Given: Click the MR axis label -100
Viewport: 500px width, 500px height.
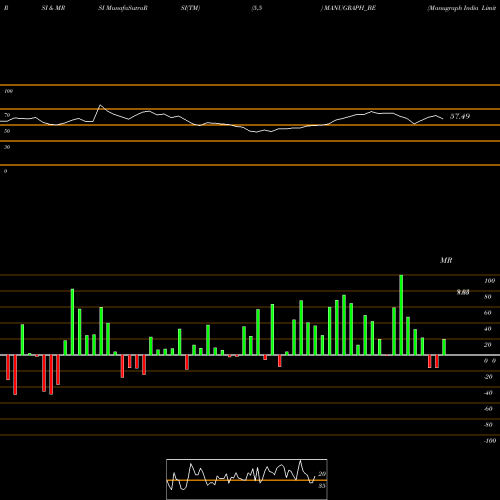Looking at the screenshot, I should pyautogui.click(x=490, y=441).
